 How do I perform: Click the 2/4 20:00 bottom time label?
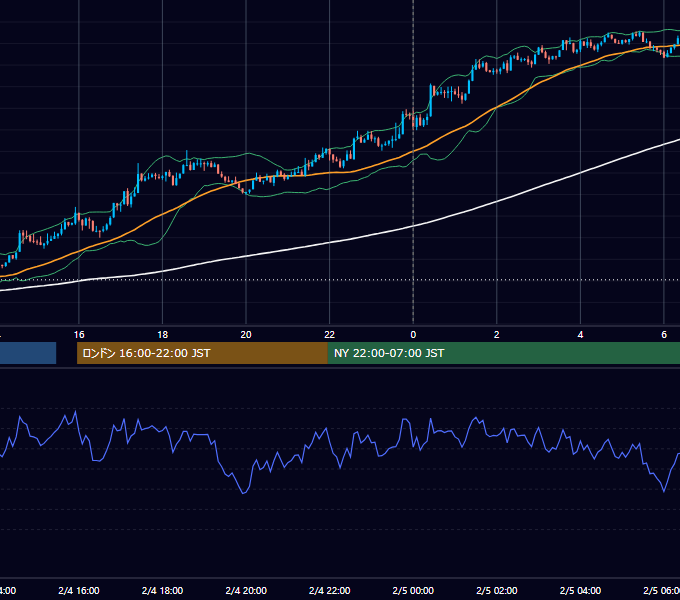pyautogui.click(x=246, y=590)
